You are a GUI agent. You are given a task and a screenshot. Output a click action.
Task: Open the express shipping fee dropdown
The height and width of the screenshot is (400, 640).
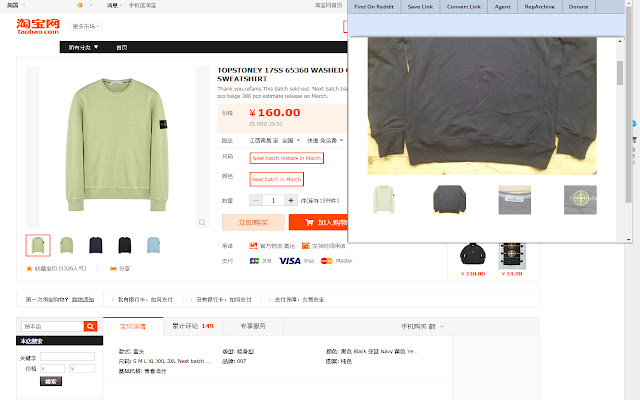tap(325, 140)
